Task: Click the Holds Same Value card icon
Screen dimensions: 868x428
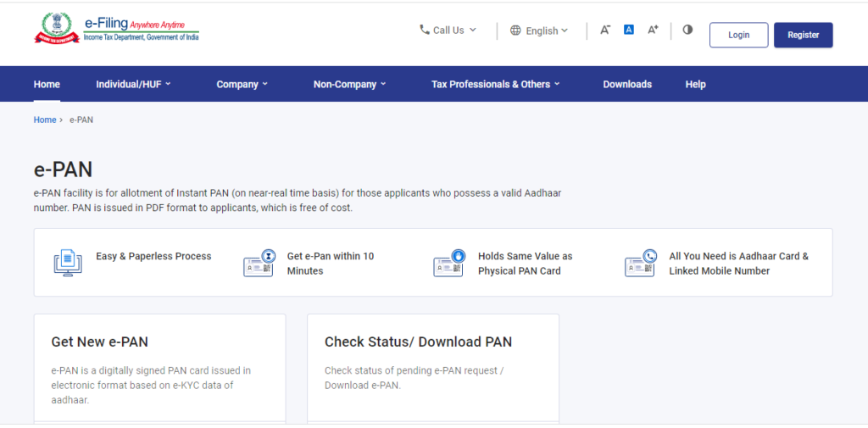Action: [x=449, y=263]
